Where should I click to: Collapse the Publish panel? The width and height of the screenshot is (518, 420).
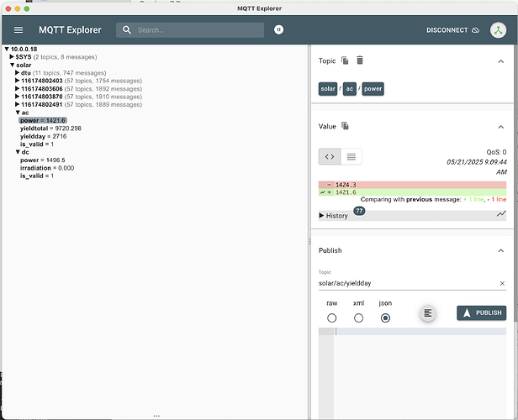tap(501, 251)
